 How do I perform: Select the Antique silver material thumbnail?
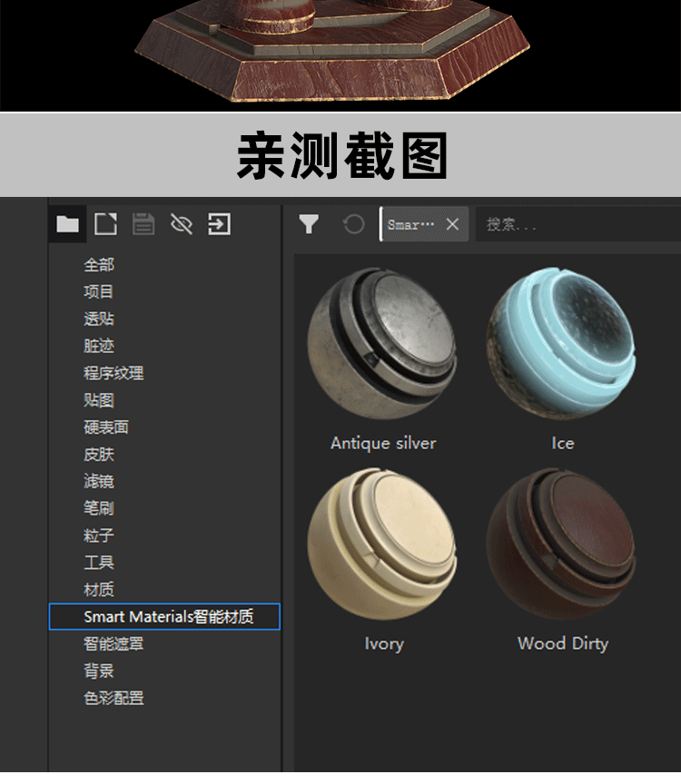382,343
